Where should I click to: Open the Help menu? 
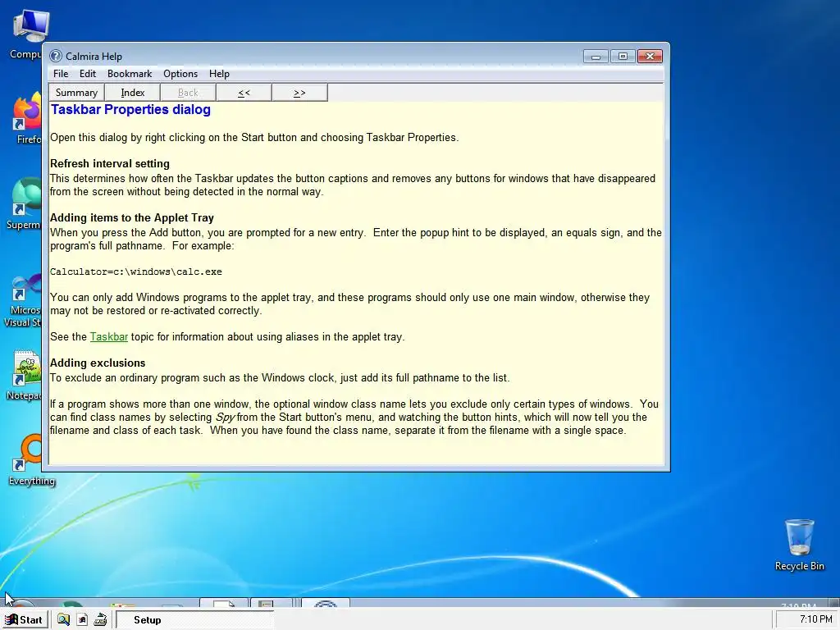[219, 74]
